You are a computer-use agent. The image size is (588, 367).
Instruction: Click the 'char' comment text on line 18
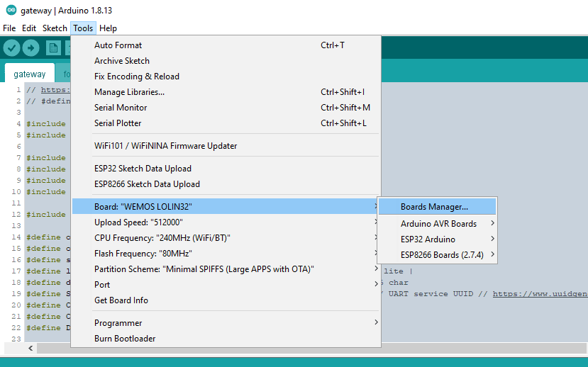(x=398, y=283)
